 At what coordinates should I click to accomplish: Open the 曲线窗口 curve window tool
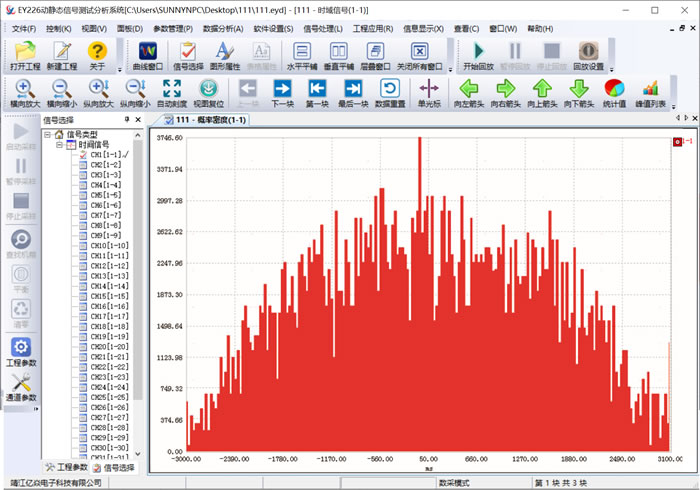(147, 50)
